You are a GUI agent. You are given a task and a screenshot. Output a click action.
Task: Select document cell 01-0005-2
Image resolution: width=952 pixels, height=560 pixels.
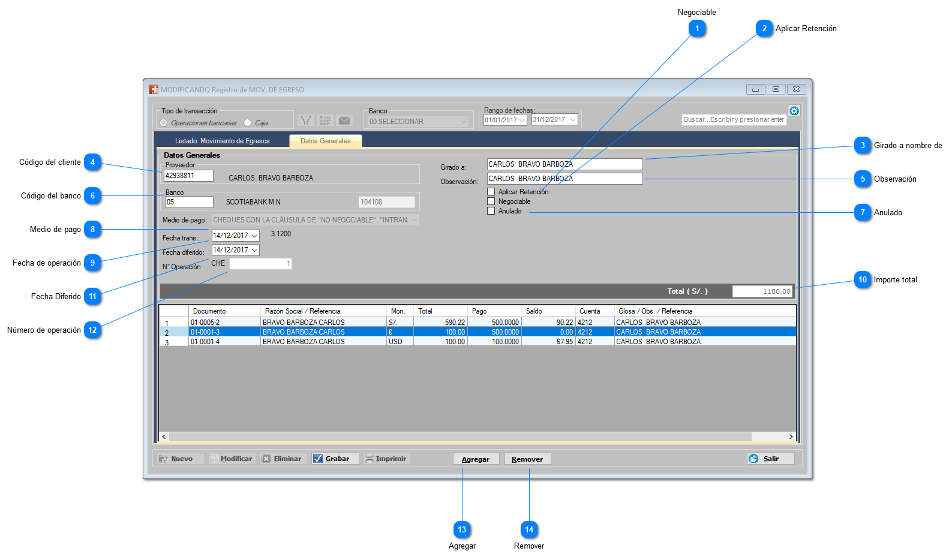pos(225,323)
